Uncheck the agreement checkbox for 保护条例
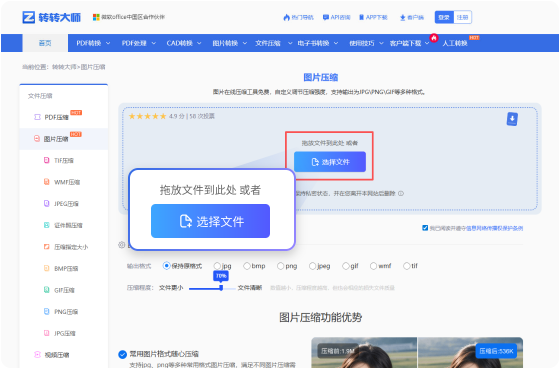Viewport: 560px width, 369px height. (425, 228)
